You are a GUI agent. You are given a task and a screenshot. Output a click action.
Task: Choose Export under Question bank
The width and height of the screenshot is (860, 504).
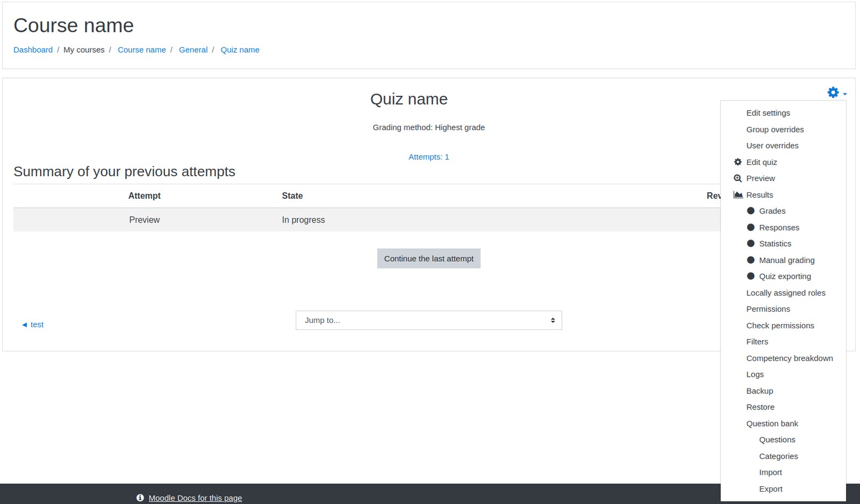(x=771, y=489)
